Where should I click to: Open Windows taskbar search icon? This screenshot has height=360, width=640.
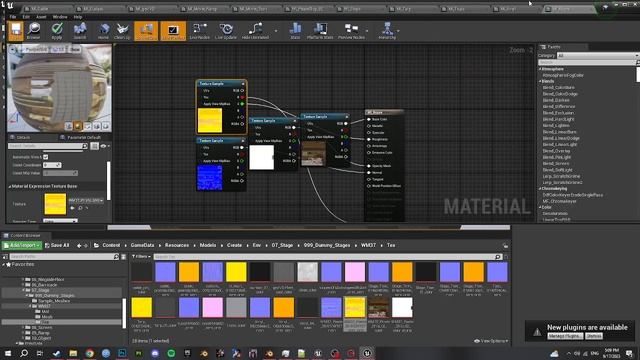[24, 353]
